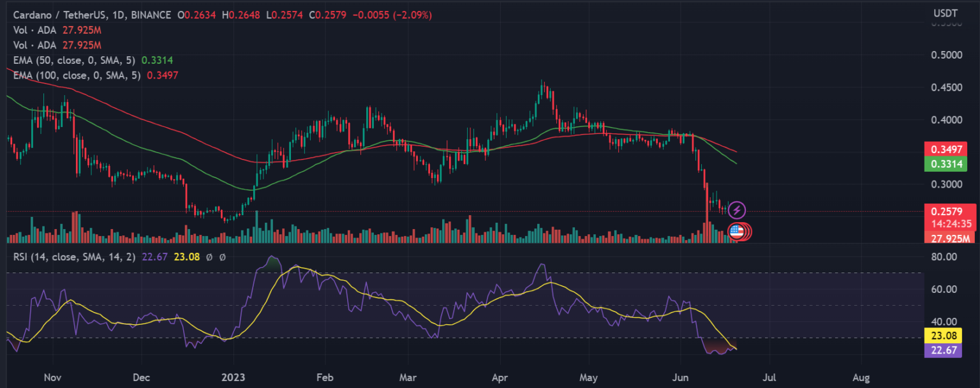Click the L0.2574 low price value
This screenshot has width=980, height=388.
[x=285, y=15]
